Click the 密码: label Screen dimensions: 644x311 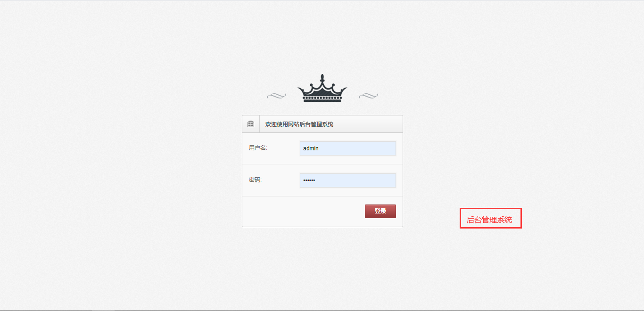click(x=255, y=180)
